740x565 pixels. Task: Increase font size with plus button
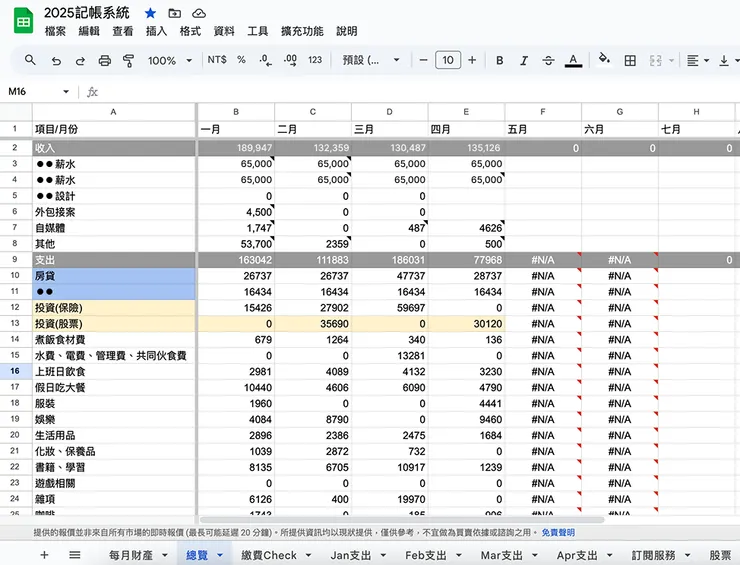pyautogui.click(x=472, y=60)
